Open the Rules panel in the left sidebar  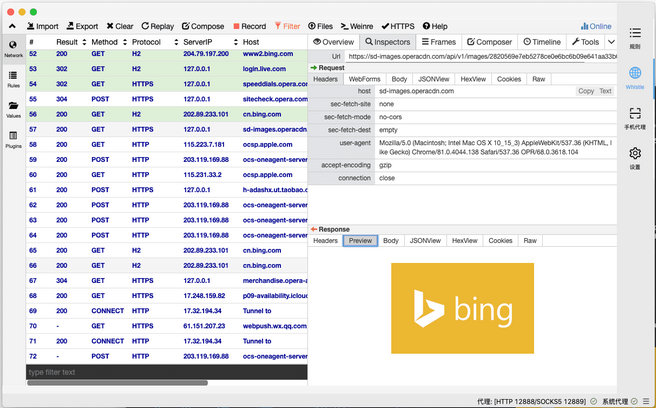(x=13, y=79)
